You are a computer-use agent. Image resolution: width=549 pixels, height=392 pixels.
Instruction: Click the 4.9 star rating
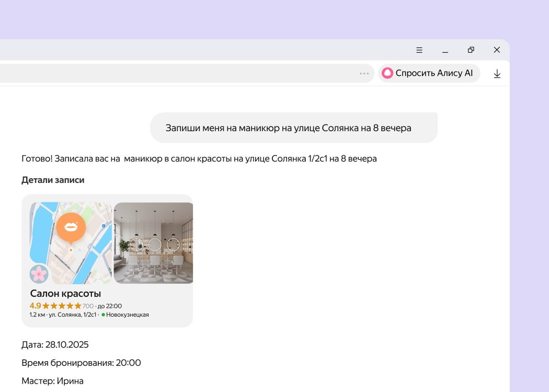point(55,306)
